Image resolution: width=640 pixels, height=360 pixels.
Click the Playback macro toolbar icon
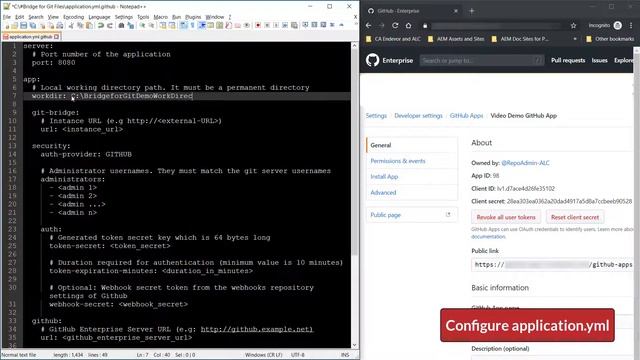276,25
